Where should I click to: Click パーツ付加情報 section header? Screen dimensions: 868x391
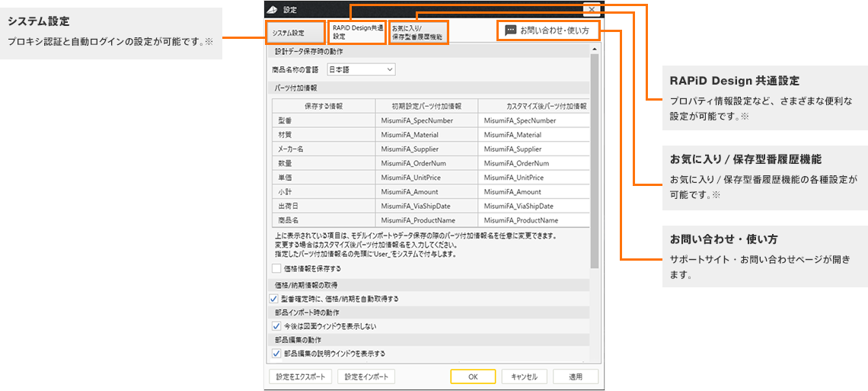tap(429, 88)
